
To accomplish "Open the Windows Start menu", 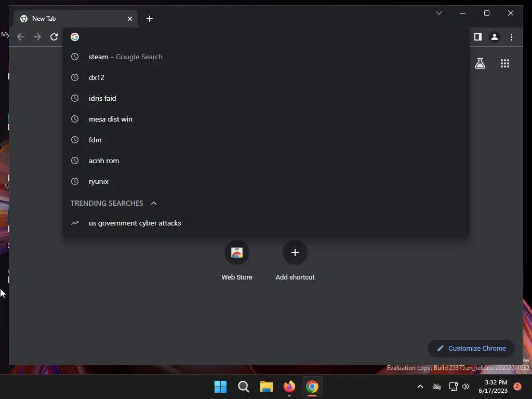I will click(220, 387).
